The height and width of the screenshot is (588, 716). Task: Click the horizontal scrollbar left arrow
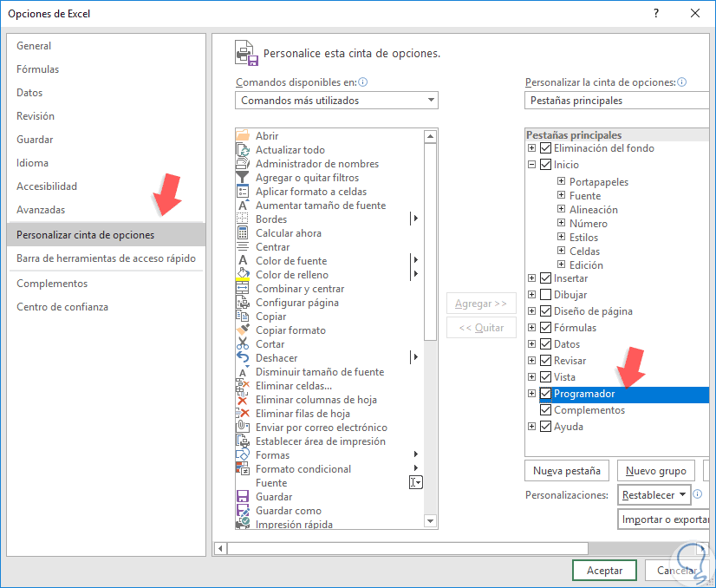[x=220, y=548]
